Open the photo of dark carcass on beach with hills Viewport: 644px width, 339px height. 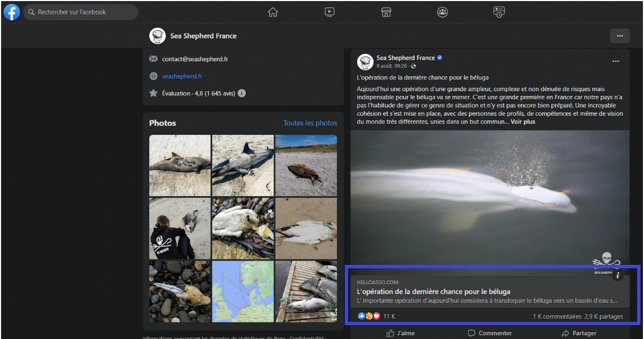click(306, 165)
